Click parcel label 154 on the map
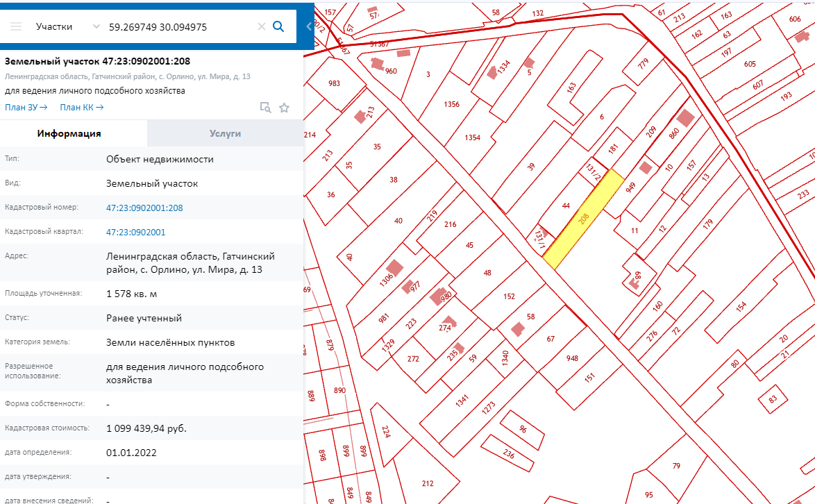Screen dimensions: 815x504 tap(741, 306)
